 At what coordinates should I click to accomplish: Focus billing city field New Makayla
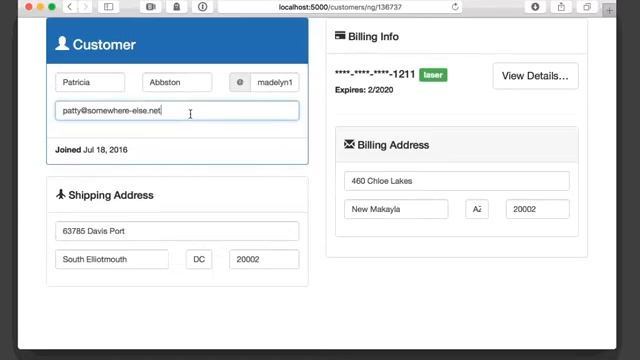pos(396,209)
